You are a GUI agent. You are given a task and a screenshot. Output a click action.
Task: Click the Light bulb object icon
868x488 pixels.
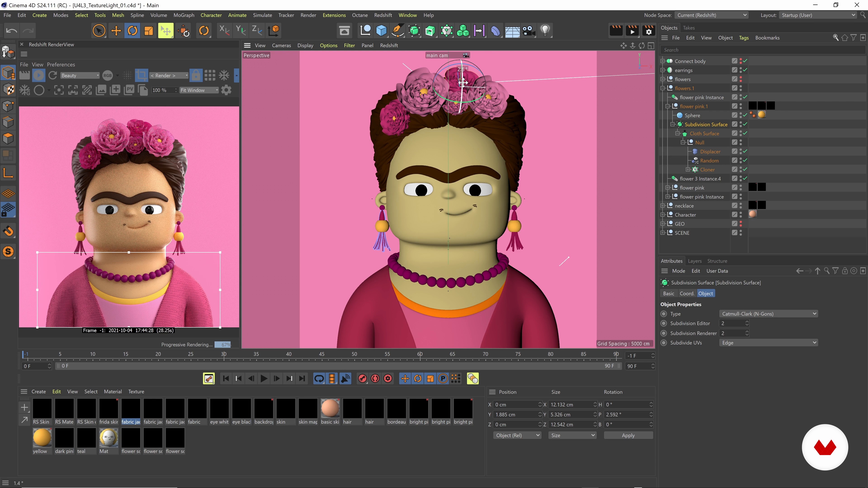click(545, 31)
